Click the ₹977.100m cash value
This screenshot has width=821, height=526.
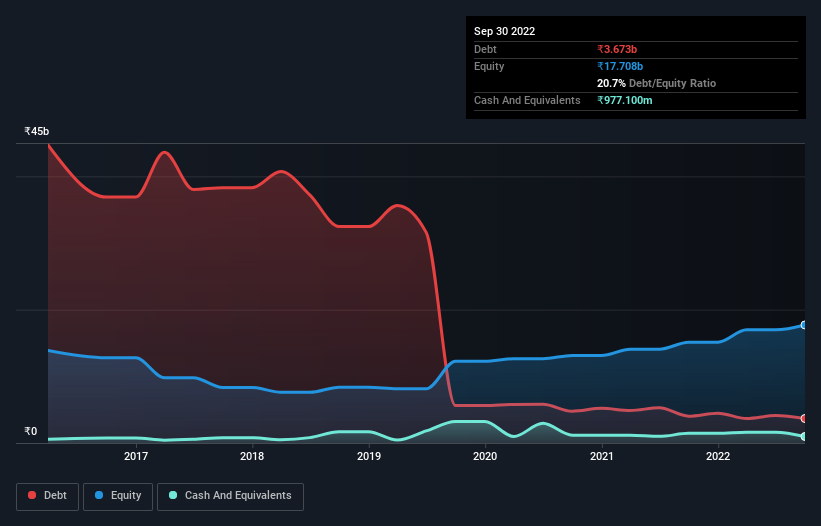click(625, 100)
